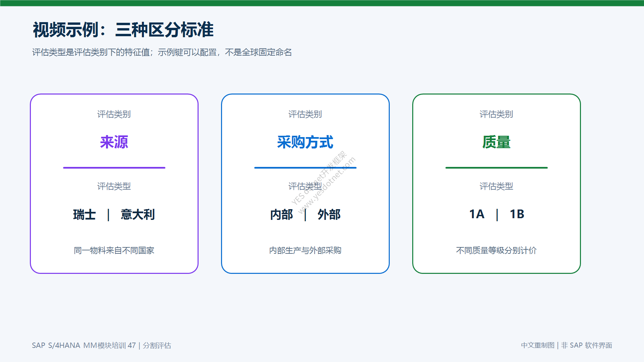Click the blue heading 采购方式

pos(305,142)
